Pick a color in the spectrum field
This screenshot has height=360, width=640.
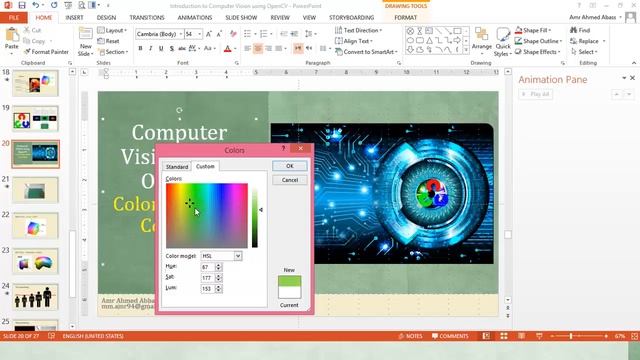pos(207,216)
